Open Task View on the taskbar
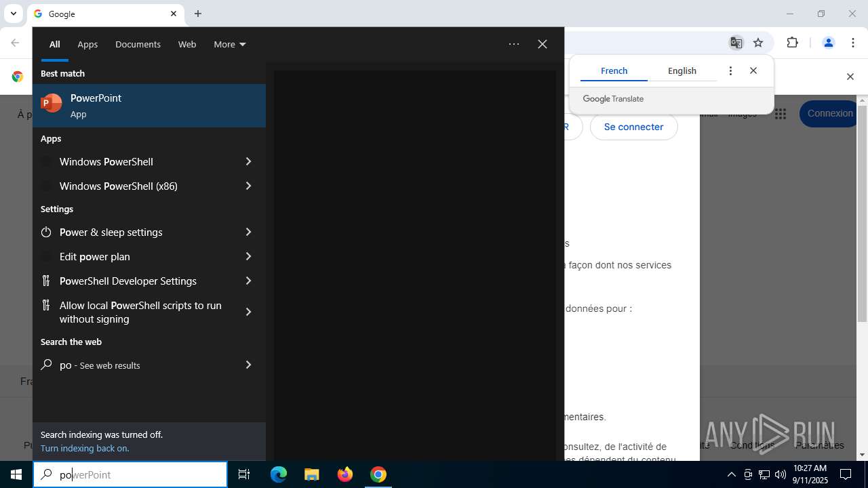 [x=244, y=474]
